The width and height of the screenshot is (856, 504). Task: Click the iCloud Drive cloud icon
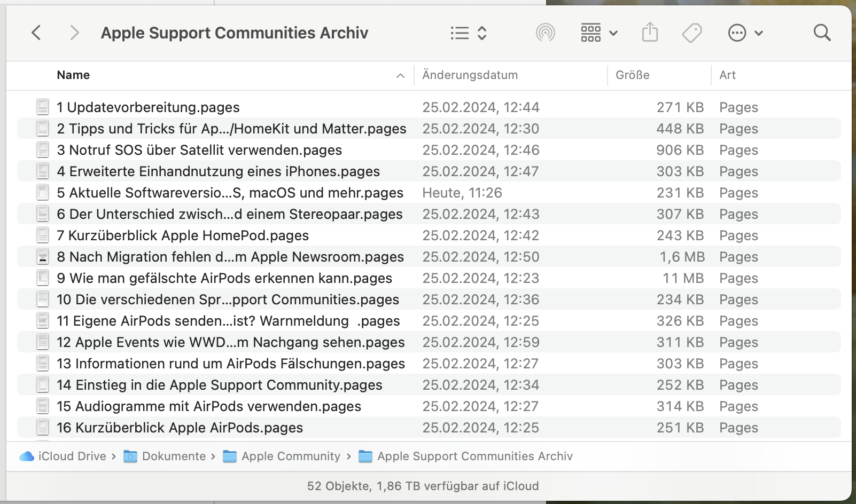coord(26,456)
